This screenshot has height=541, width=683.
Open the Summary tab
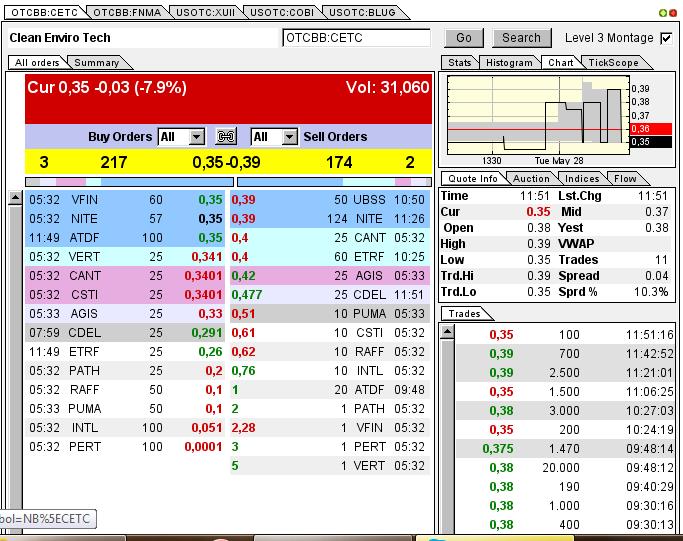tap(97, 63)
